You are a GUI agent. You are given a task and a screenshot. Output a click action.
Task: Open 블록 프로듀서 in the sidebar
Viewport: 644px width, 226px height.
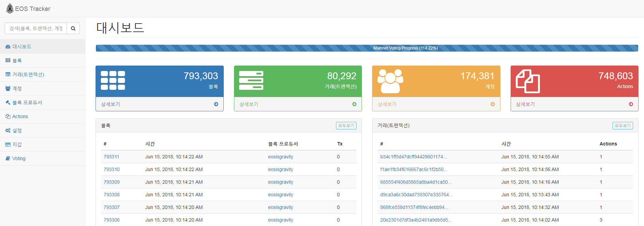point(42,102)
